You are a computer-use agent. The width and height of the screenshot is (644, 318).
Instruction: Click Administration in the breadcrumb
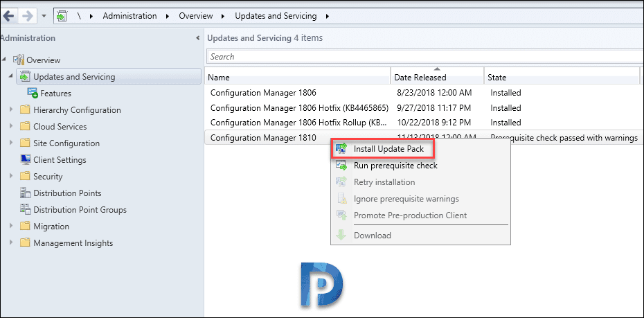129,16
